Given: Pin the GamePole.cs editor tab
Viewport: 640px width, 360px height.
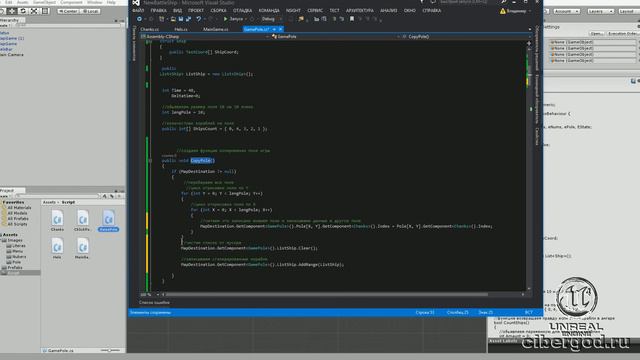Looking at the screenshot, I should (x=274, y=29).
